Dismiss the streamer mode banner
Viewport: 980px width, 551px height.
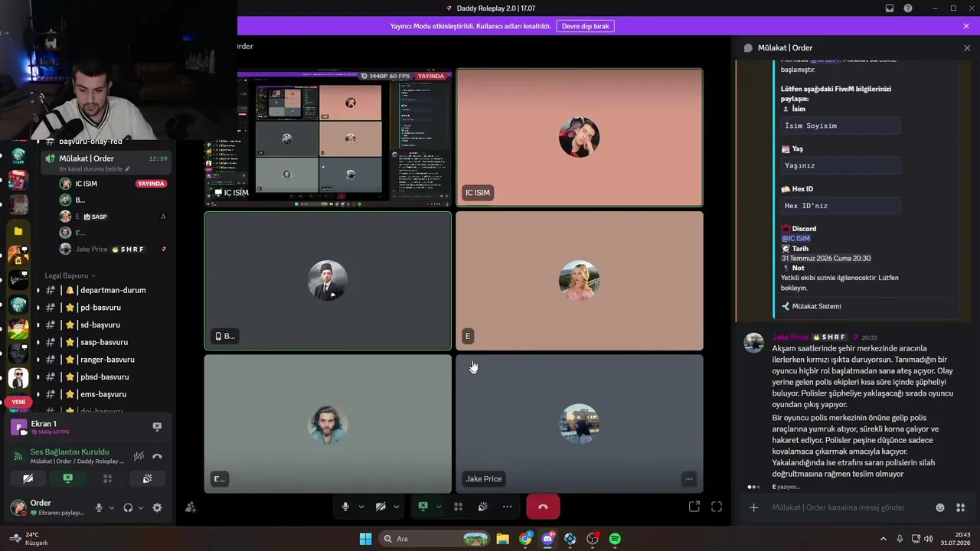pos(966,26)
